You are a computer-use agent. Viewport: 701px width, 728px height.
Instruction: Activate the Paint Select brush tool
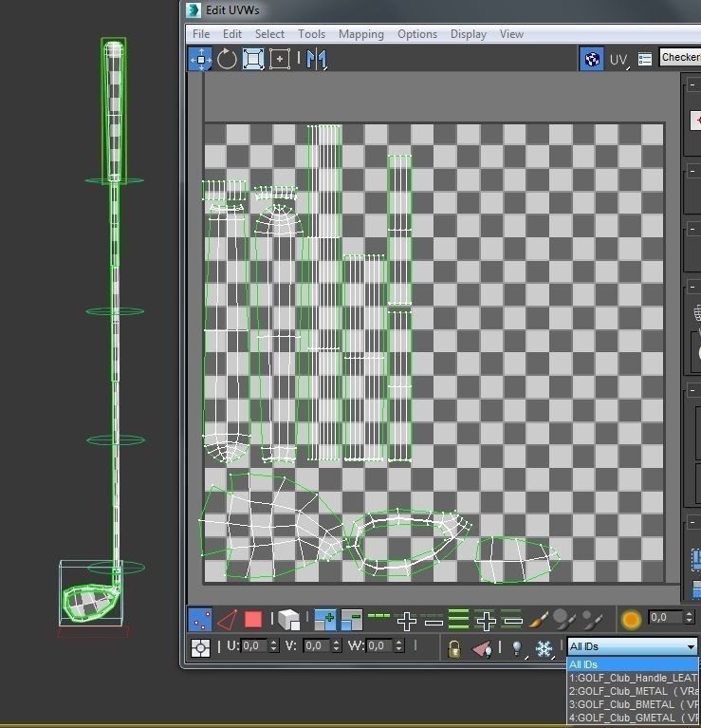(538, 620)
